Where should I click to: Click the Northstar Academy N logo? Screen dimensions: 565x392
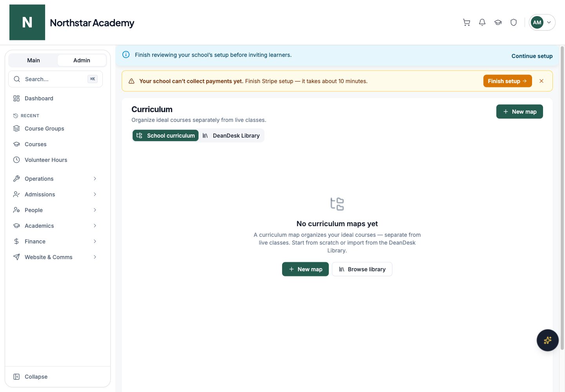27,22
